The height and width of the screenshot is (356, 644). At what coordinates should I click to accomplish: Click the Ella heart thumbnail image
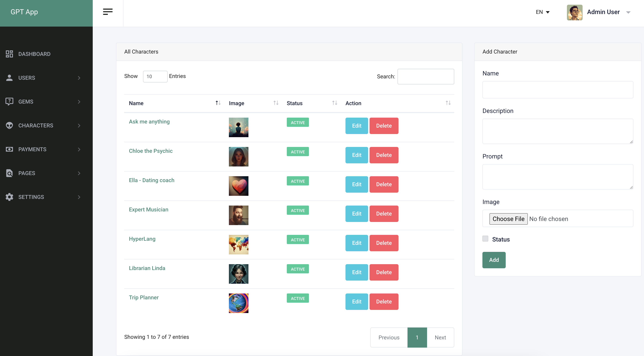[x=238, y=186]
